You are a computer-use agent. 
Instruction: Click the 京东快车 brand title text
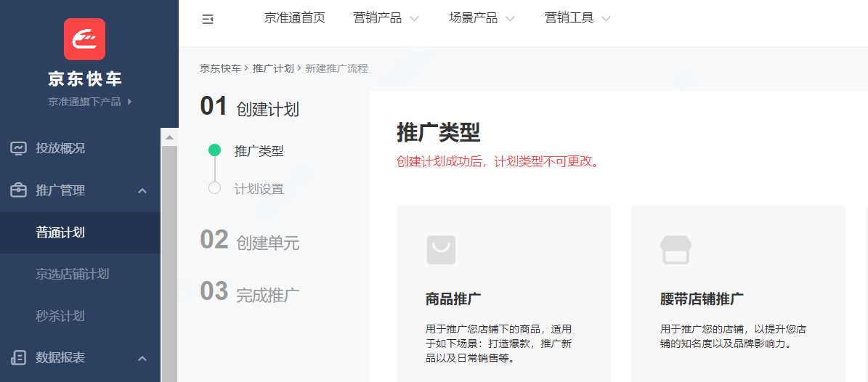click(85, 80)
